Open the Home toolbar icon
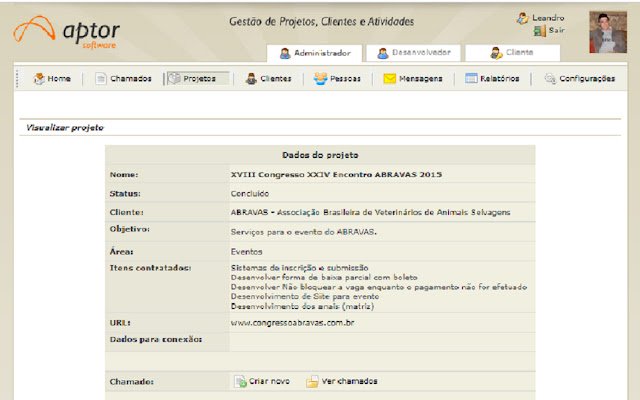The height and width of the screenshot is (400, 640). click(39, 78)
